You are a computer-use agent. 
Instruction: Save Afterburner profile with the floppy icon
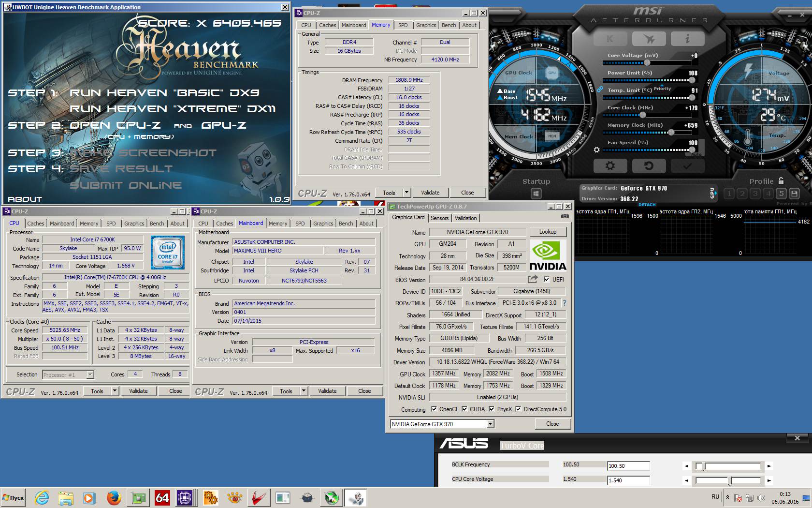[794, 194]
